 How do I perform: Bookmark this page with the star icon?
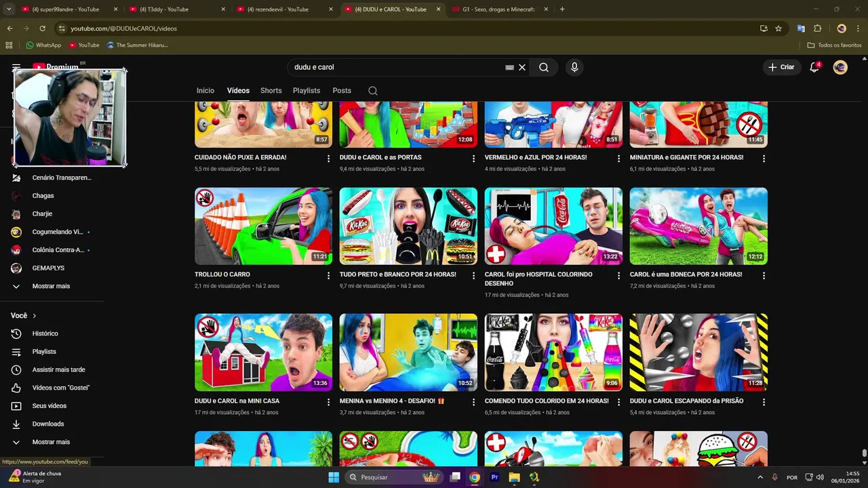click(778, 28)
